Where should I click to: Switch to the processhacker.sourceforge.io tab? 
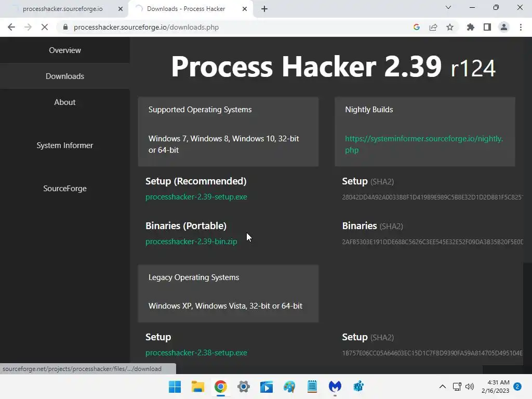point(63,9)
